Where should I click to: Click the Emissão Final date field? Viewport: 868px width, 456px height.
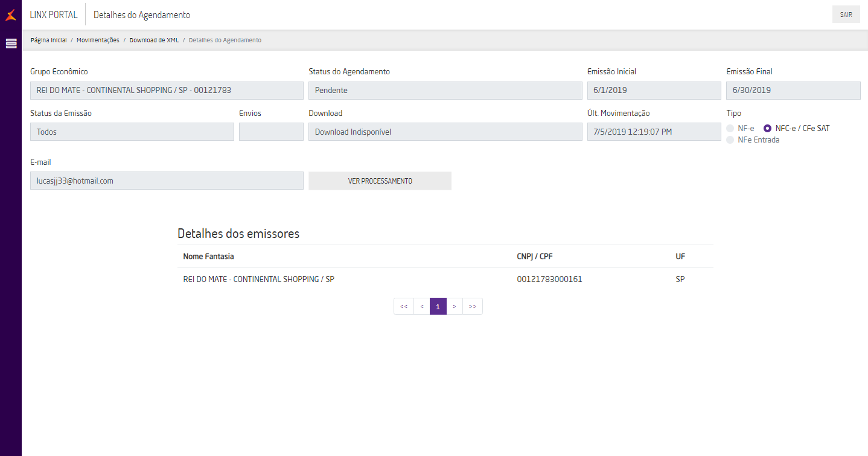coord(793,91)
